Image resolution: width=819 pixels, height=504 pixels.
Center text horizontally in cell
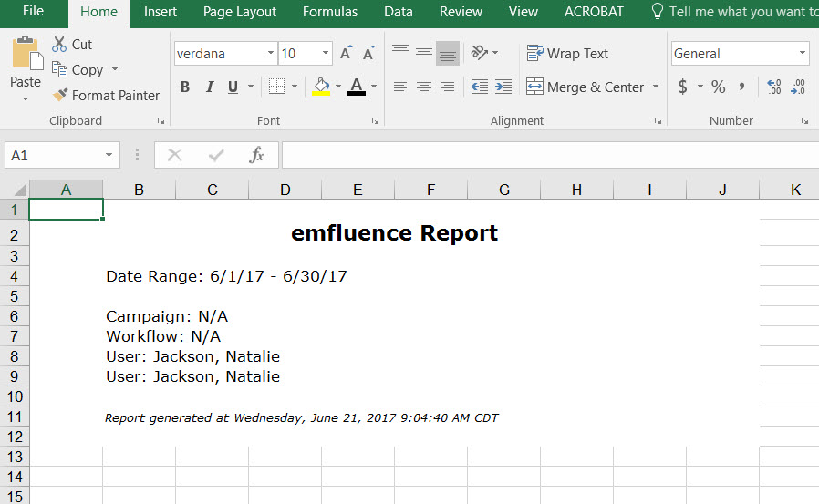point(424,87)
